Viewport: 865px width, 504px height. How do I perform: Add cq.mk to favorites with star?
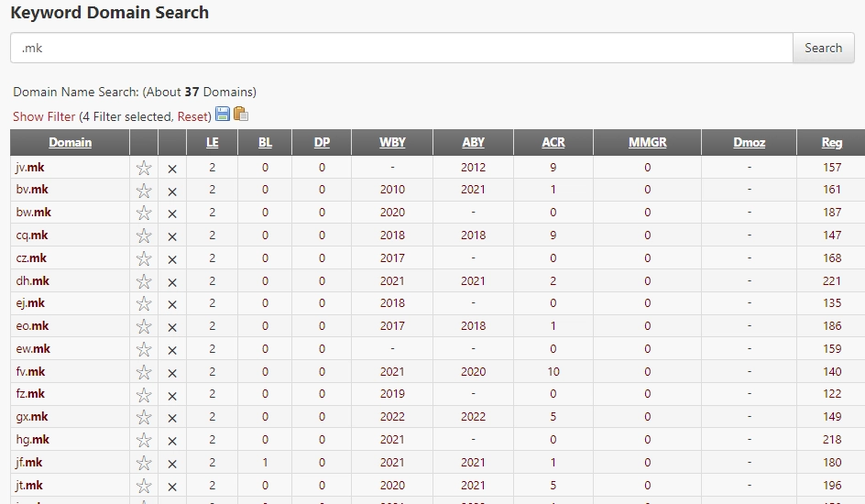point(144,236)
